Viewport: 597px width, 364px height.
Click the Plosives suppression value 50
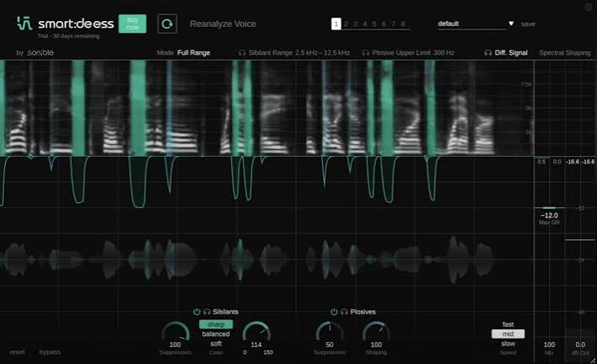point(330,345)
